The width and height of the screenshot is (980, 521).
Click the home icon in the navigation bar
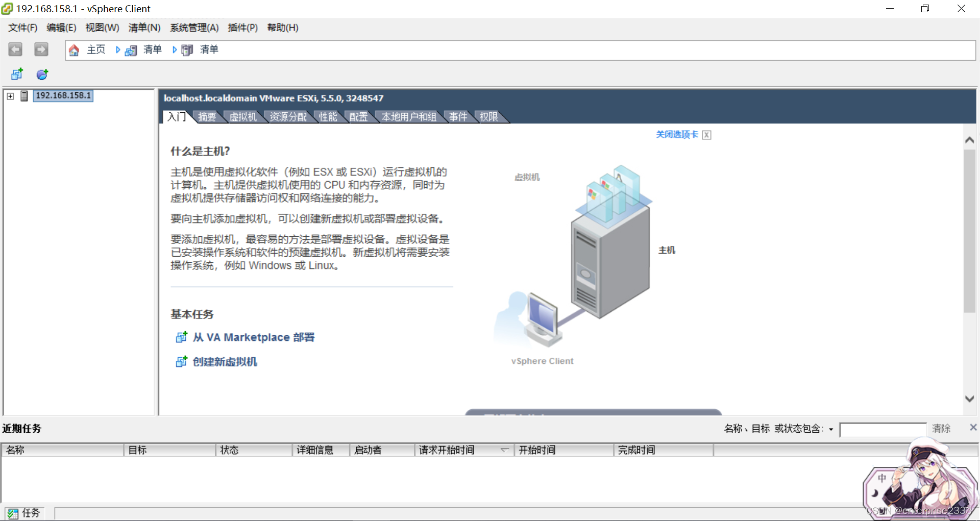(x=74, y=50)
